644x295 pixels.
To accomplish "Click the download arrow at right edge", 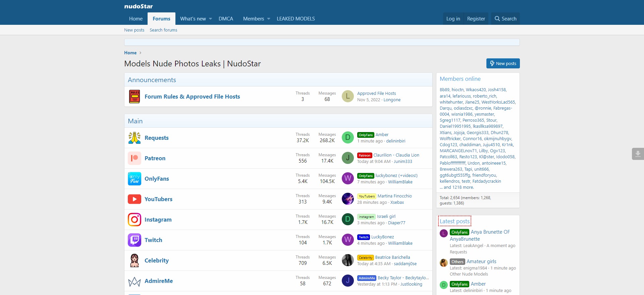I will coord(638,154).
